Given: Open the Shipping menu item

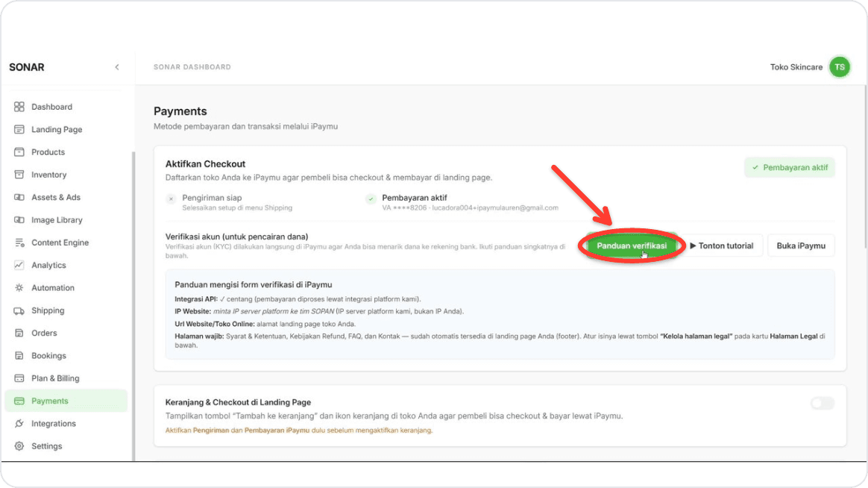Looking at the screenshot, I should pyautogui.click(x=66, y=310).
